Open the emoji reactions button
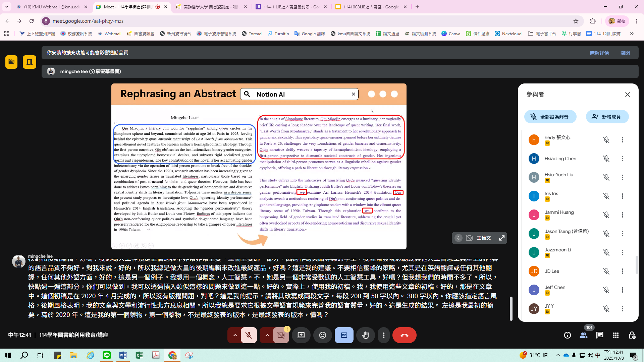 322,335
